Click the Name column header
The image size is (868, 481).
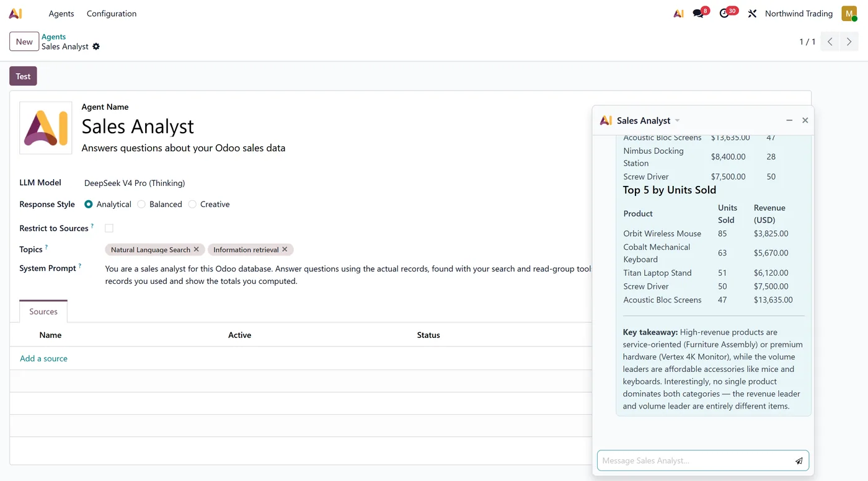(x=50, y=335)
